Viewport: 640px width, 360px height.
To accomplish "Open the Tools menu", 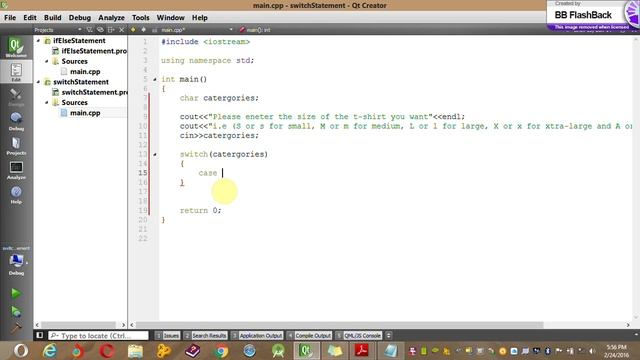I will click(x=140, y=18).
